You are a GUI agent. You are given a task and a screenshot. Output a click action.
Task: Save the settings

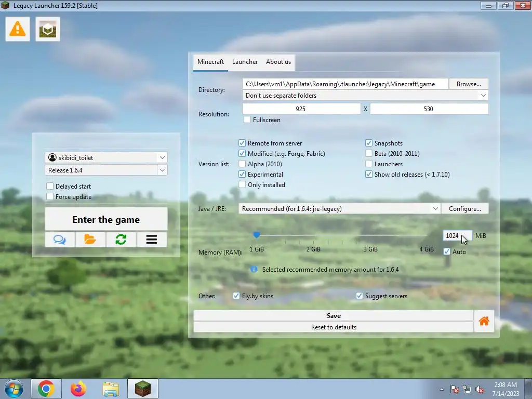tap(334, 315)
